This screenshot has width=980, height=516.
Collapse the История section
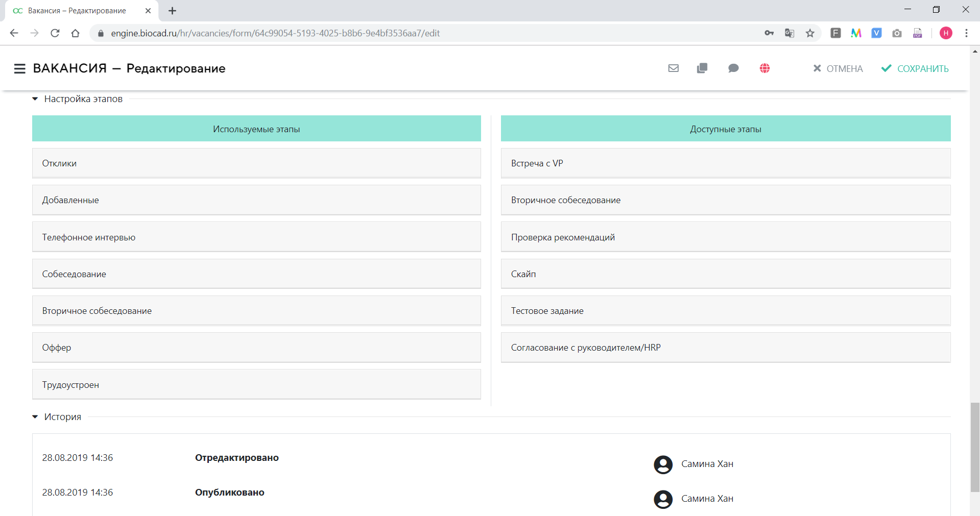35,417
